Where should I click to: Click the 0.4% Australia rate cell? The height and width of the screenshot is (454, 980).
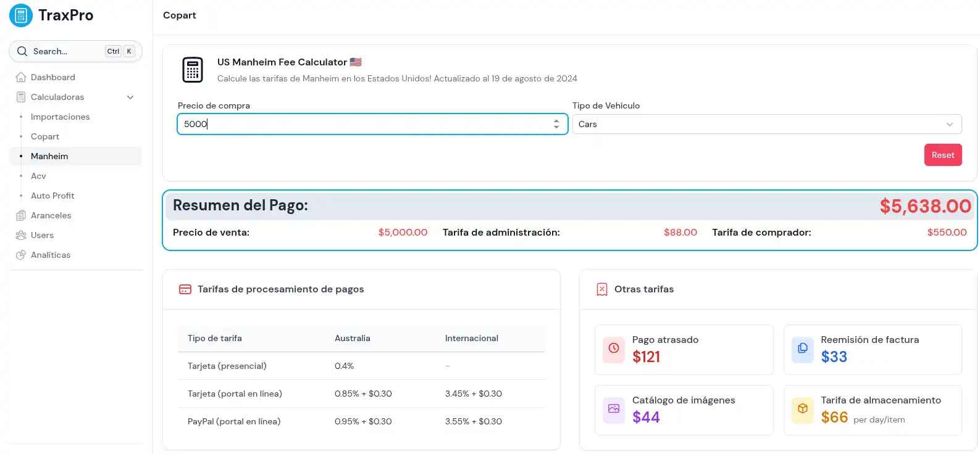(345, 366)
